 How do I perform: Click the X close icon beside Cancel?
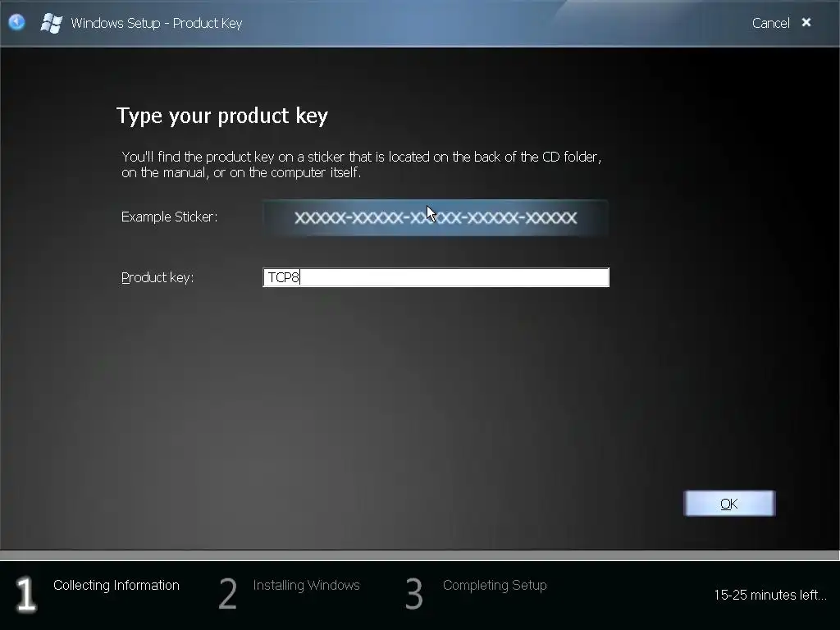[x=806, y=22]
